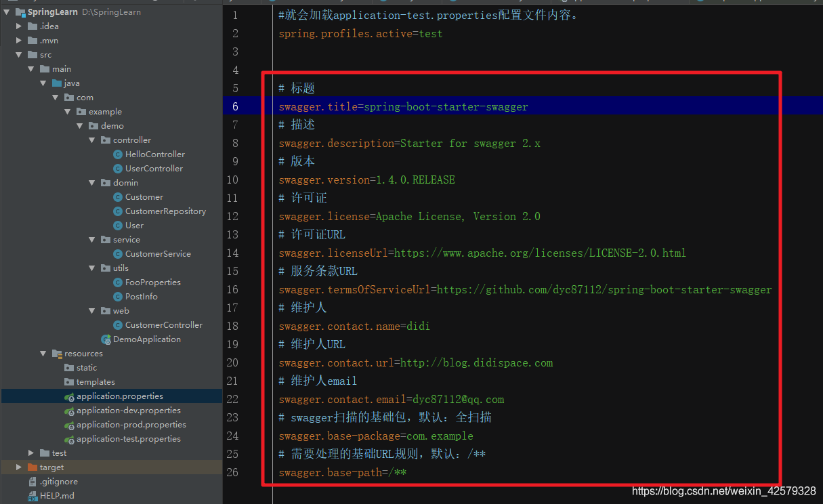Click the CustomerRepository class icon

coord(118,211)
